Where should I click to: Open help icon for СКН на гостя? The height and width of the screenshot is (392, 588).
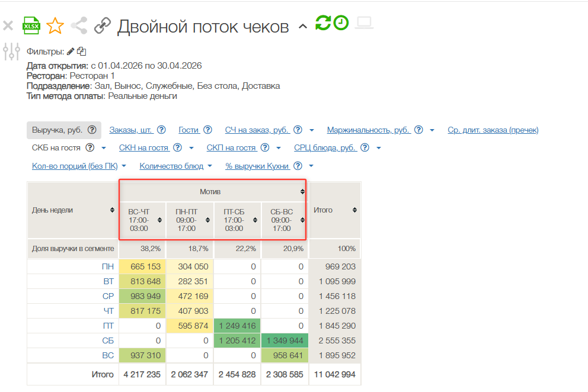177,147
